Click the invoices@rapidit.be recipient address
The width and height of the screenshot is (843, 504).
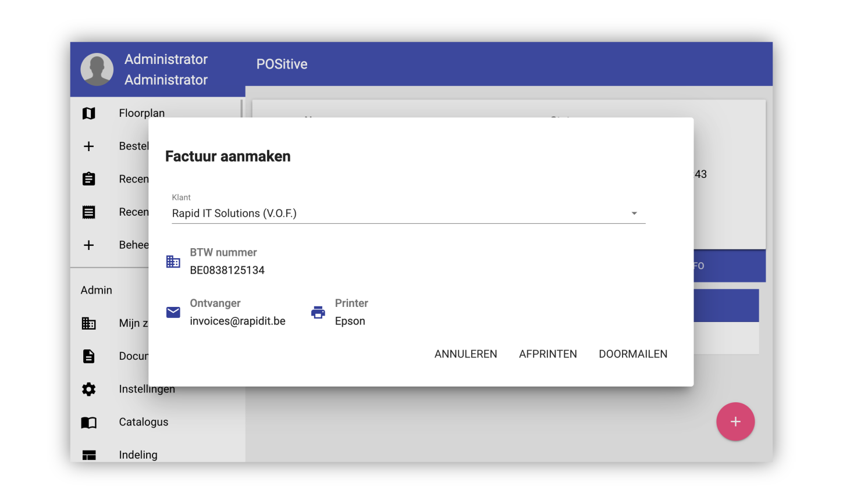pos(237,321)
